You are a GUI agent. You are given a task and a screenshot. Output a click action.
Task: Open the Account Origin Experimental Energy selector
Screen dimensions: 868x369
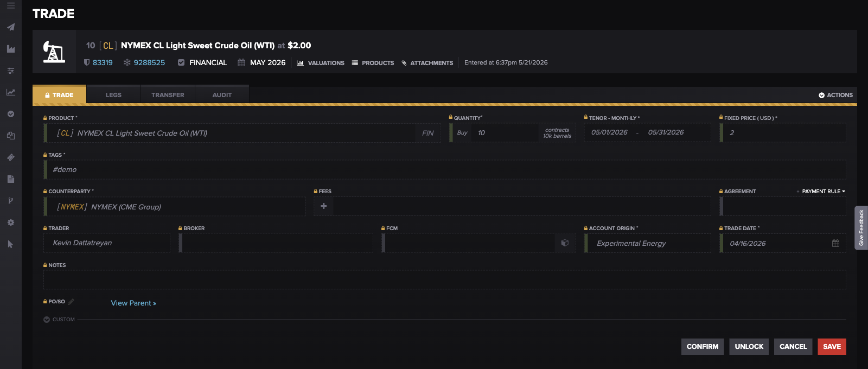(647, 243)
